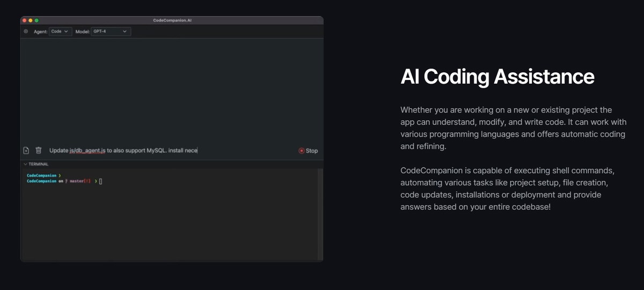The image size is (644, 290).
Task: Close the CodeCompanion window with red button
Action: [x=24, y=20]
